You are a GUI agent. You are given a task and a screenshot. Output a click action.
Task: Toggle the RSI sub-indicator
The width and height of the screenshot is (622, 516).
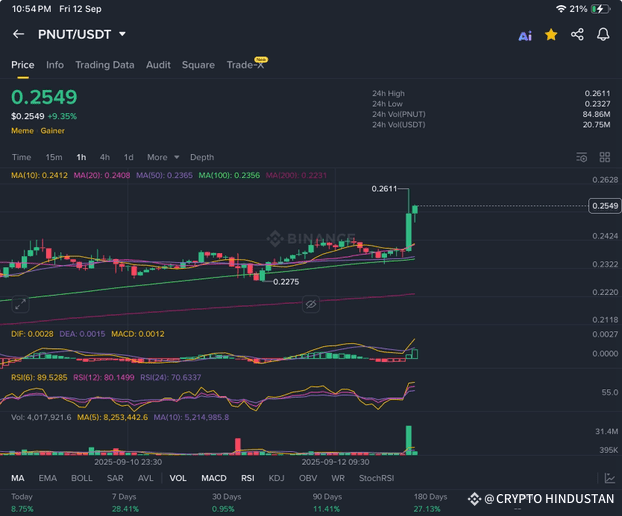[x=248, y=478]
